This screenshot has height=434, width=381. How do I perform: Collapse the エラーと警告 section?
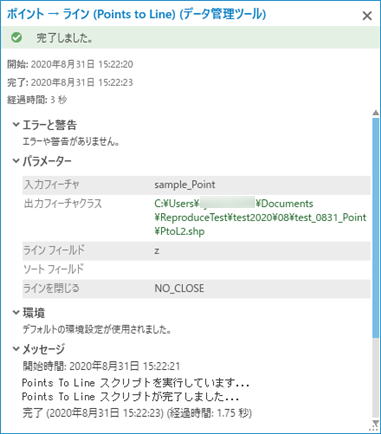coord(16,125)
